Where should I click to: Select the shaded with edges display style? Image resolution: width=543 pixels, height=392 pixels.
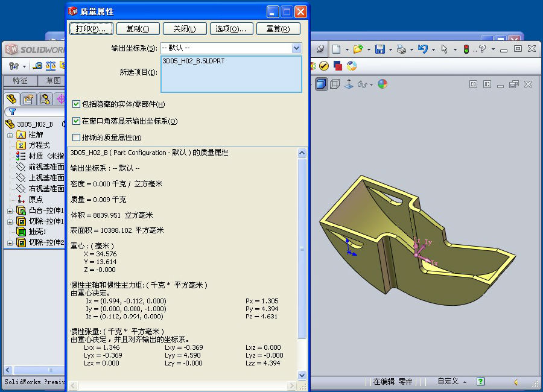(321, 84)
